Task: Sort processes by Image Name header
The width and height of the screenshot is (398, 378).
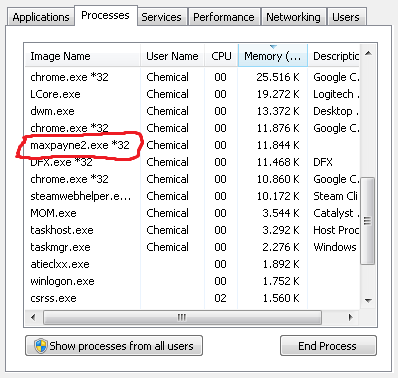Action: point(82,56)
